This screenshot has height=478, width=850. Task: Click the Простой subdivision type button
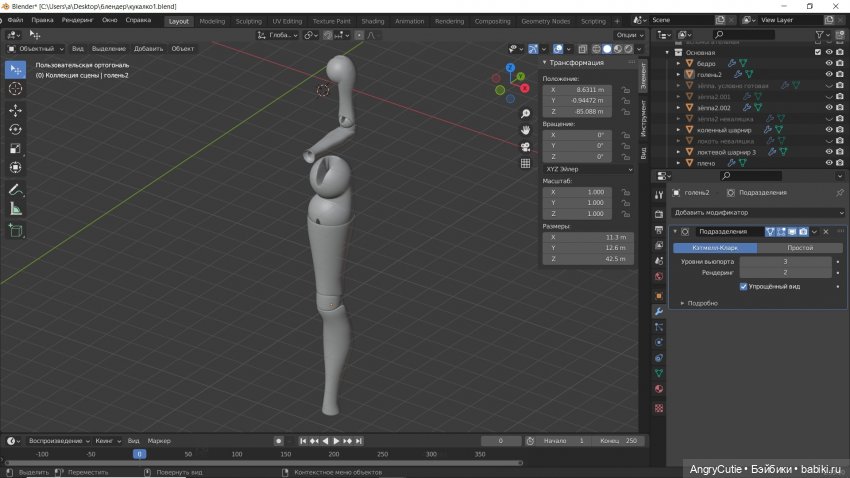click(799, 247)
